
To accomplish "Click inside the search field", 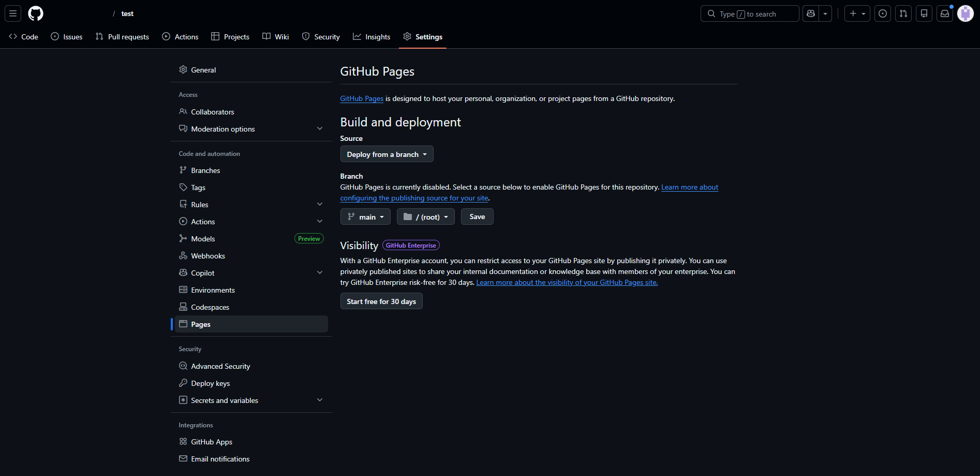I will (x=749, y=13).
